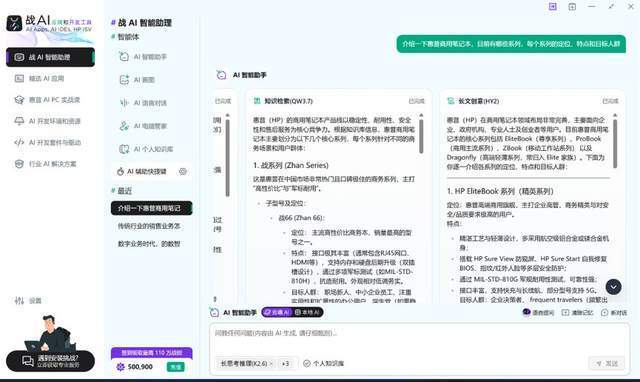Viewport: 640px width, 382px height.
Task: Click the second title bar panel icon
Action: (x=572, y=7)
